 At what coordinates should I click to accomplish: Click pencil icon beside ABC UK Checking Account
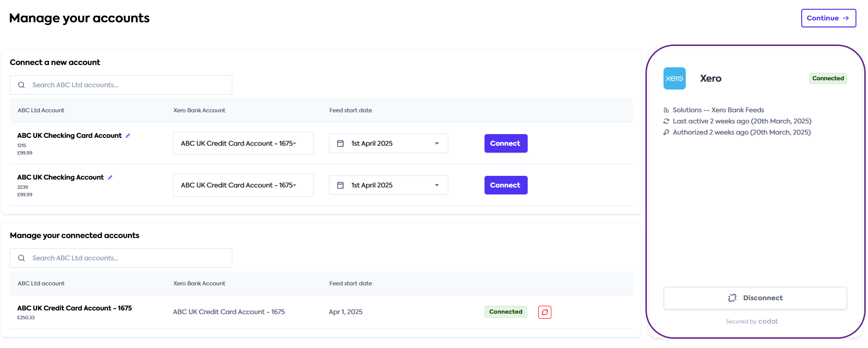pyautogui.click(x=110, y=178)
